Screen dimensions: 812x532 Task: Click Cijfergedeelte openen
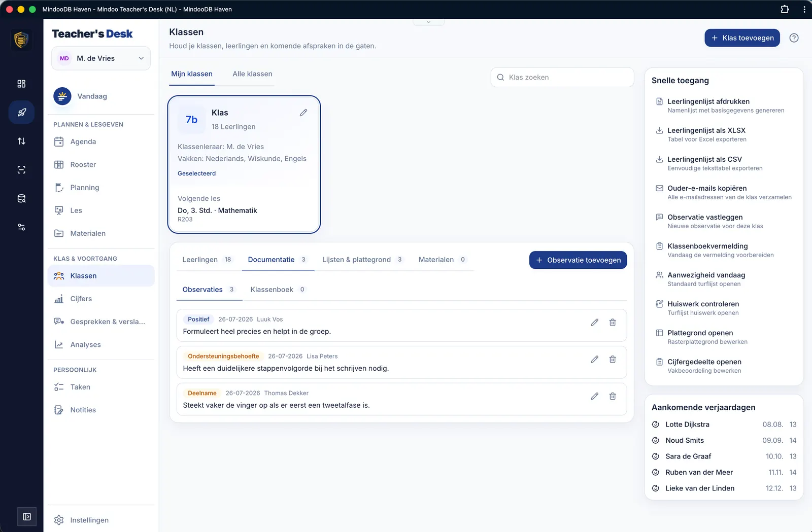(724, 366)
